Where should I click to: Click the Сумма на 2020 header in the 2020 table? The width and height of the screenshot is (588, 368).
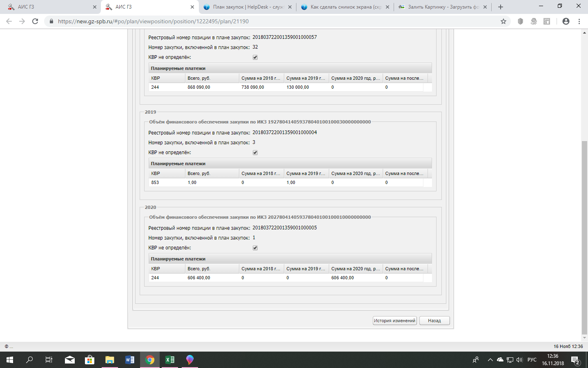(x=356, y=269)
